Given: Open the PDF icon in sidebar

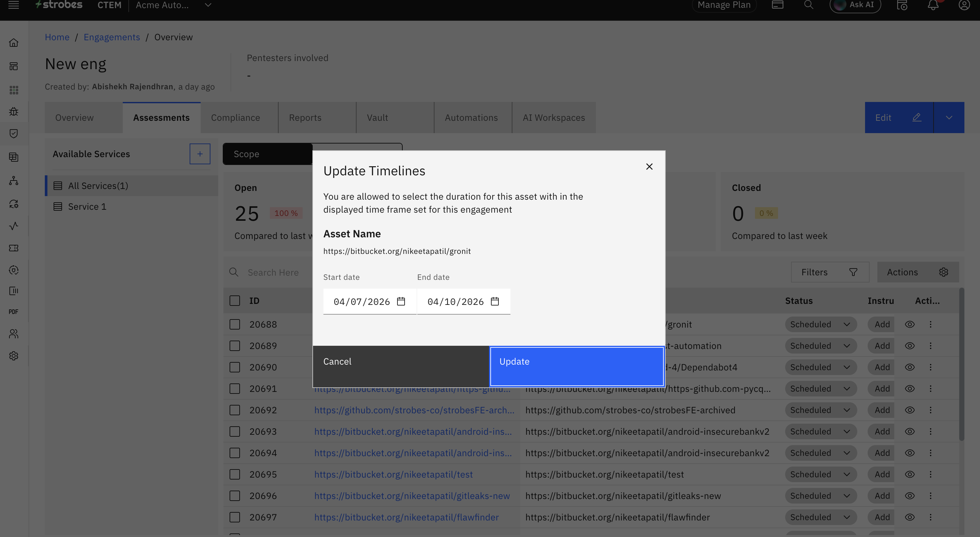Looking at the screenshot, I should coord(14,311).
